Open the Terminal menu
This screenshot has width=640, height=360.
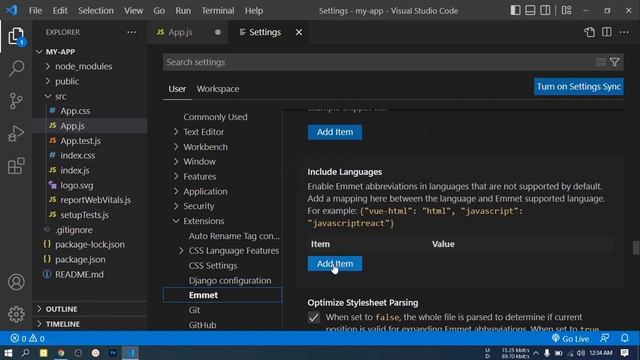(218, 11)
